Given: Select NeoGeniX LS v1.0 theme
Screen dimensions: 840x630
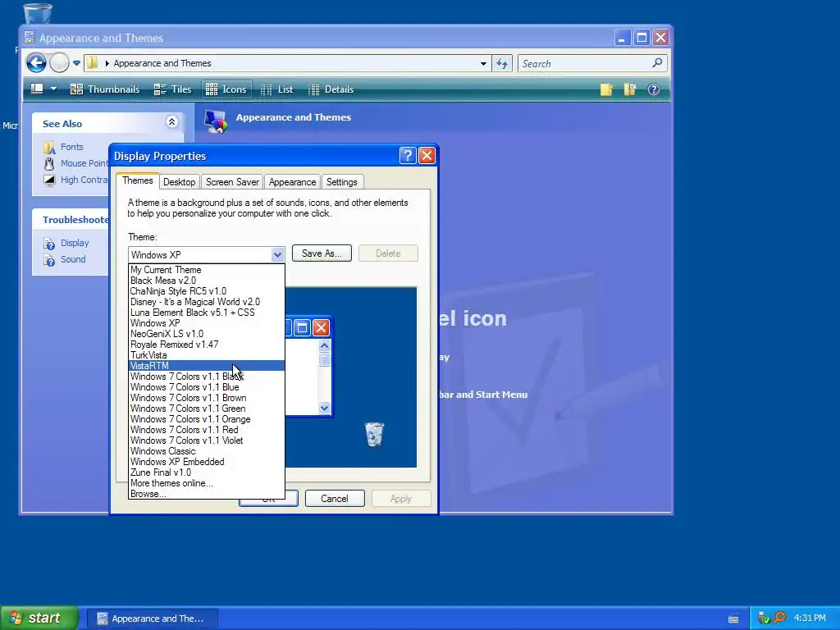Looking at the screenshot, I should click(x=207, y=335).
